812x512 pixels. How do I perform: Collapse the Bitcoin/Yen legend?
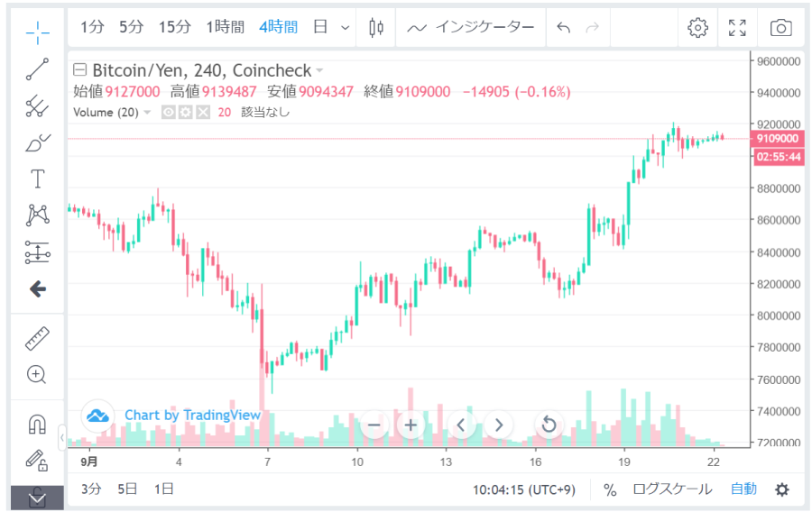(x=80, y=70)
